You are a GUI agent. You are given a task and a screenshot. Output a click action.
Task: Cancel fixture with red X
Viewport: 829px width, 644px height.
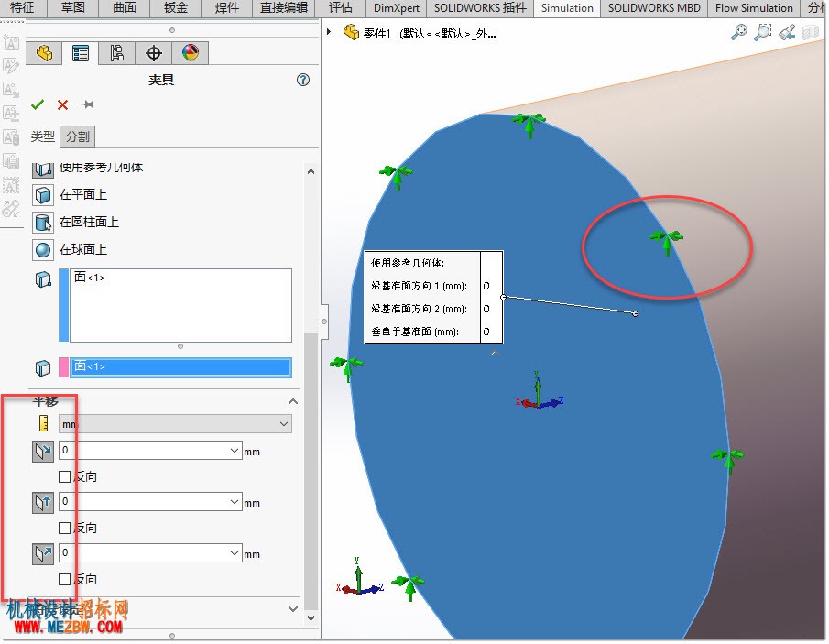[62, 104]
